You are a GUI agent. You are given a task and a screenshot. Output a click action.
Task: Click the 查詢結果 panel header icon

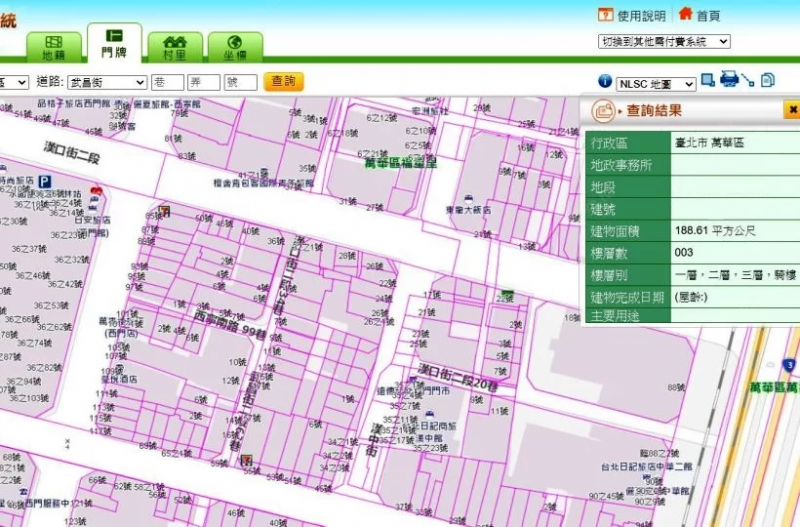coord(603,111)
